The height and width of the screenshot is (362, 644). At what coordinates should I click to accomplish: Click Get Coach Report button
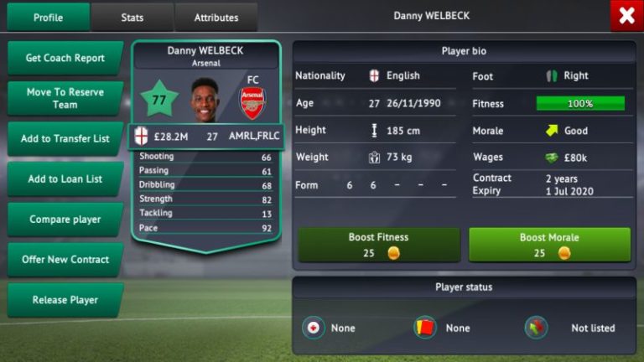click(x=65, y=58)
